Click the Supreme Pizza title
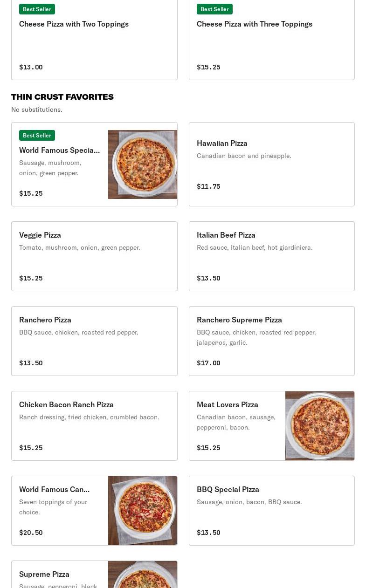This screenshot has height=588, width=366. click(44, 574)
